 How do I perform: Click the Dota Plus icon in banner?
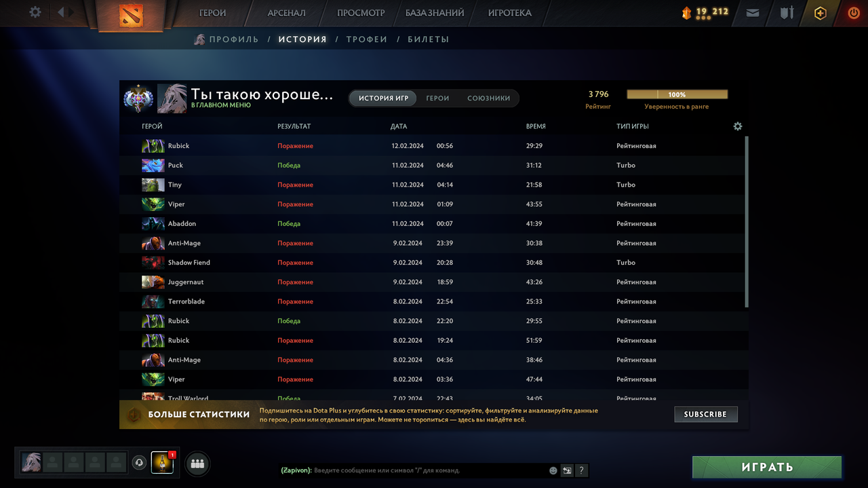(134, 415)
